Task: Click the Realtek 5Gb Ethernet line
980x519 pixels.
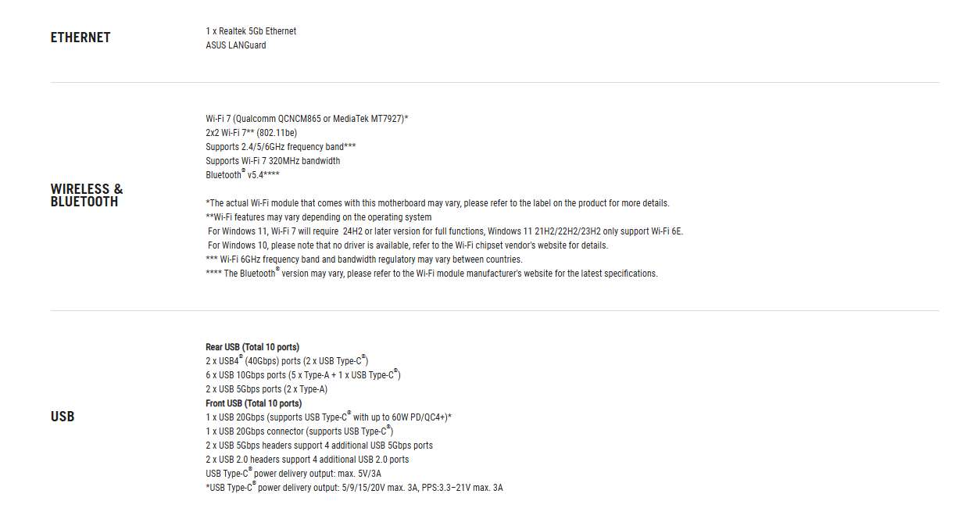Action: [251, 31]
